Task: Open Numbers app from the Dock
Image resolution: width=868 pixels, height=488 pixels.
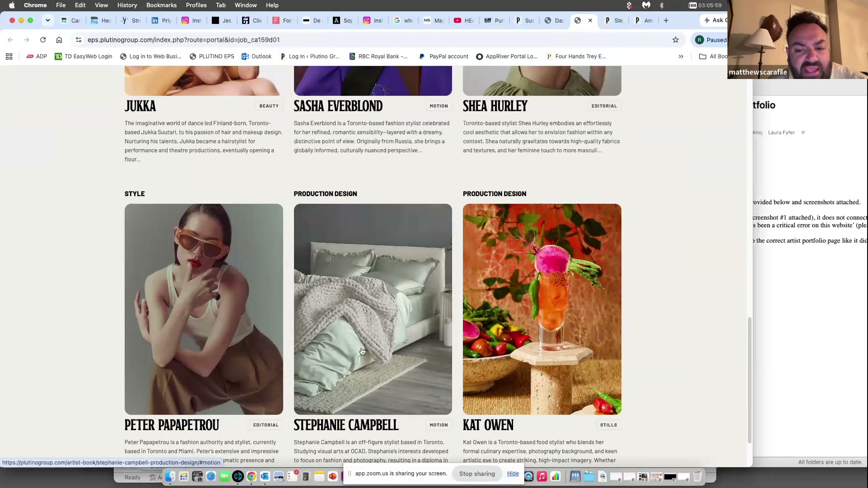Action: [556, 476]
